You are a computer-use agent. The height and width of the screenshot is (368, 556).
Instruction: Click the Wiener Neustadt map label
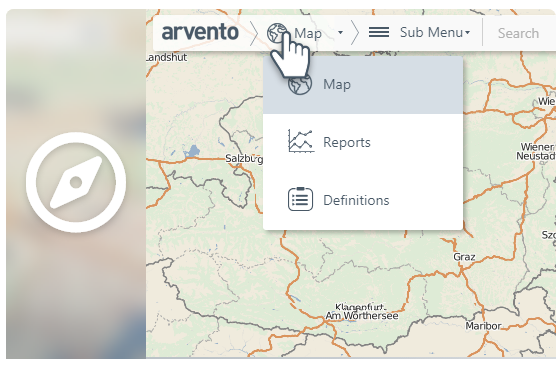coord(536,151)
